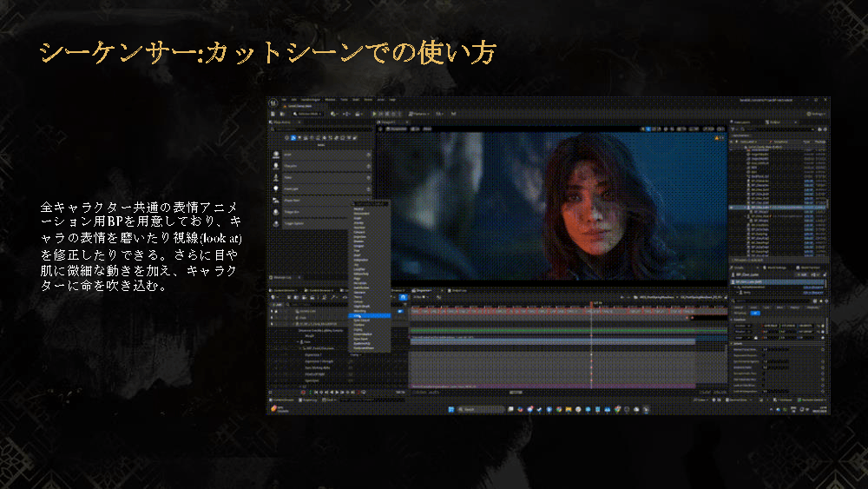Viewport: 868px width, 489px height.
Task: Click the Settings button at top right
Action: [815, 114]
